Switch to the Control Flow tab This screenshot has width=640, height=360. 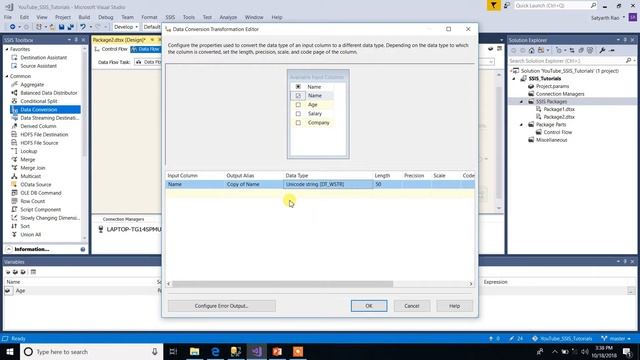tap(111, 49)
